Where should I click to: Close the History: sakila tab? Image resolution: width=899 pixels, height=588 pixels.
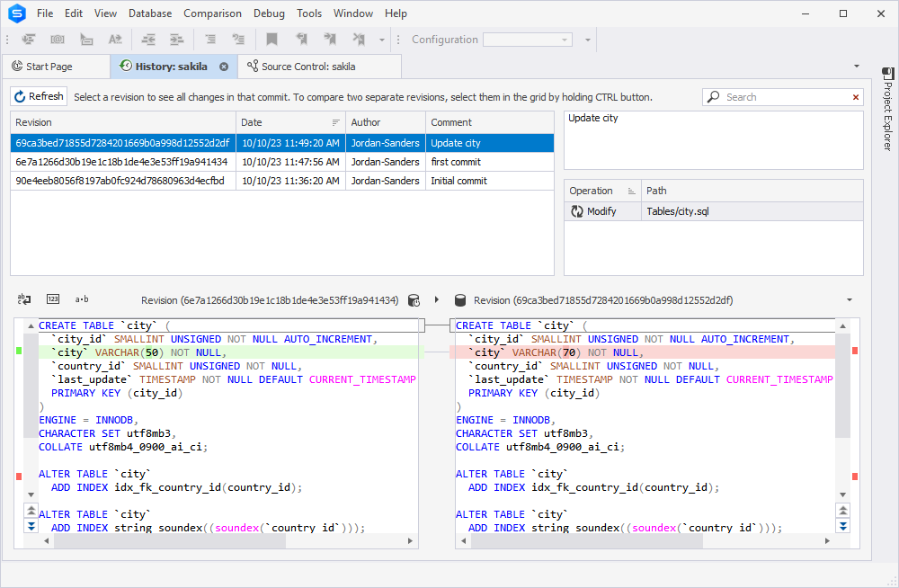click(x=224, y=67)
